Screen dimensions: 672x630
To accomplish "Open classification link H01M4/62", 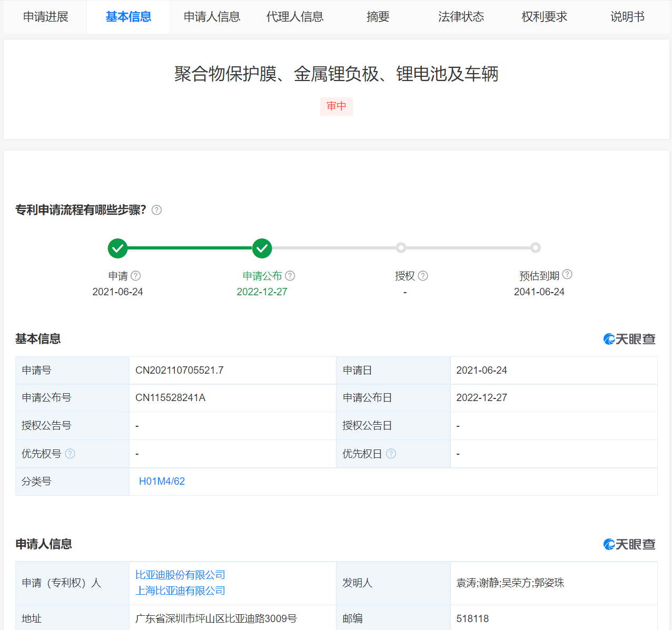I will pyautogui.click(x=162, y=481).
